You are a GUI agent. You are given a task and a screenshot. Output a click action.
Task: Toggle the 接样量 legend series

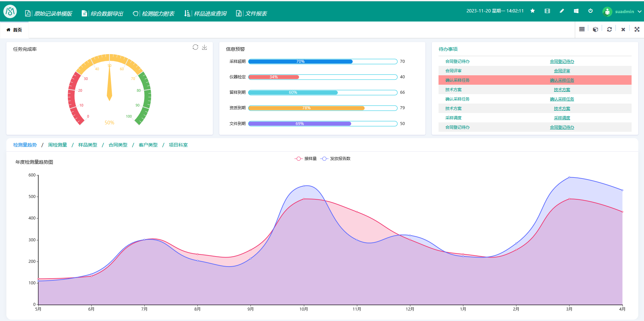pyautogui.click(x=306, y=159)
